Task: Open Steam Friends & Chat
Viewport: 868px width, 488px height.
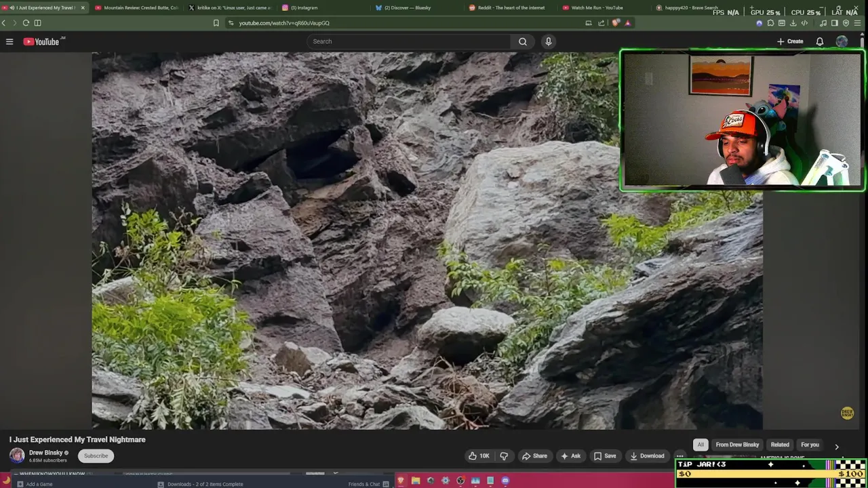Action: coord(368,484)
